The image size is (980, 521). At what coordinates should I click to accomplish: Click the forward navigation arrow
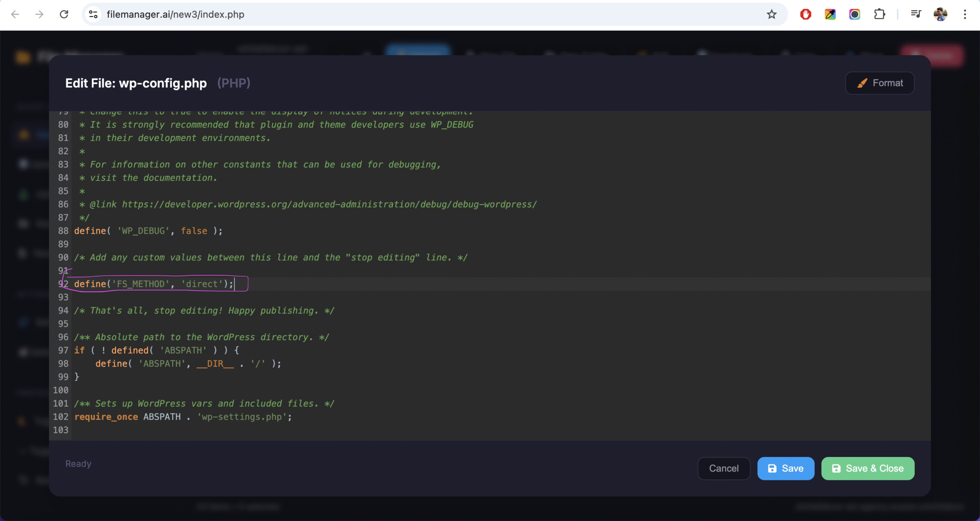(x=39, y=14)
